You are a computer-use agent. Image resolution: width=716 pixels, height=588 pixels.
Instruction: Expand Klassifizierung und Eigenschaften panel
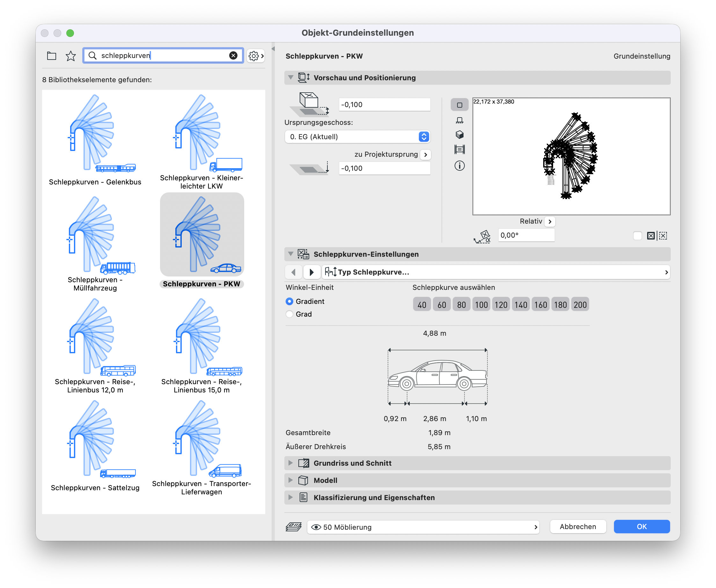(290, 498)
